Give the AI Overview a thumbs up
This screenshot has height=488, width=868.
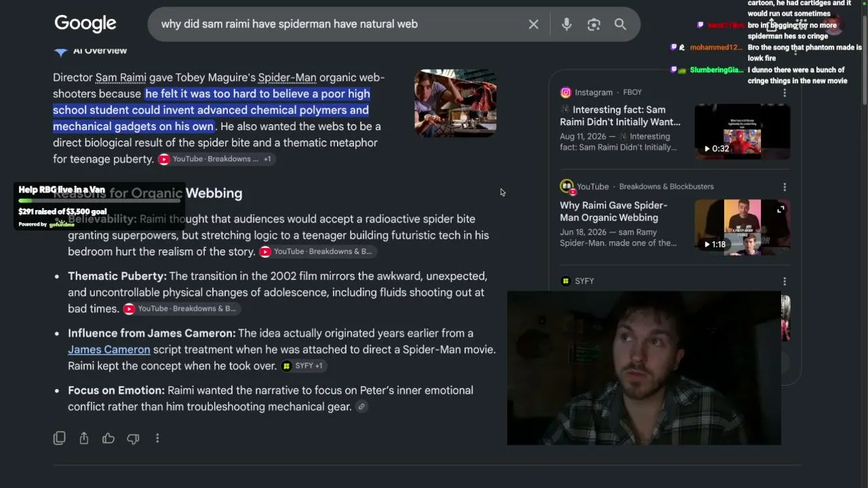[x=108, y=439]
